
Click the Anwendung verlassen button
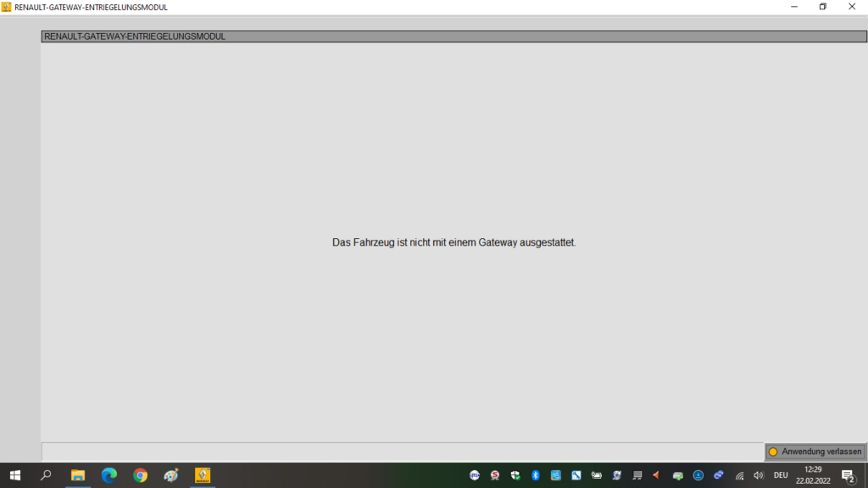(x=815, y=452)
